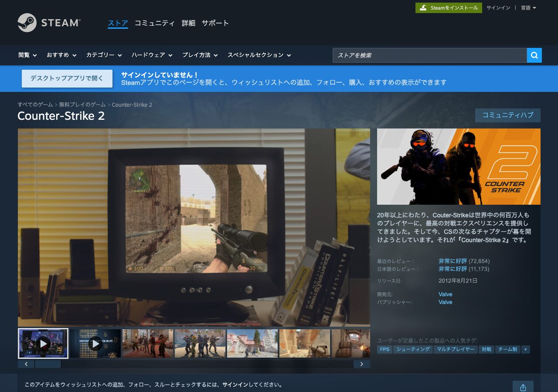Click the 対戦 tag
The width and height of the screenshot is (558, 392).
pyautogui.click(x=487, y=349)
